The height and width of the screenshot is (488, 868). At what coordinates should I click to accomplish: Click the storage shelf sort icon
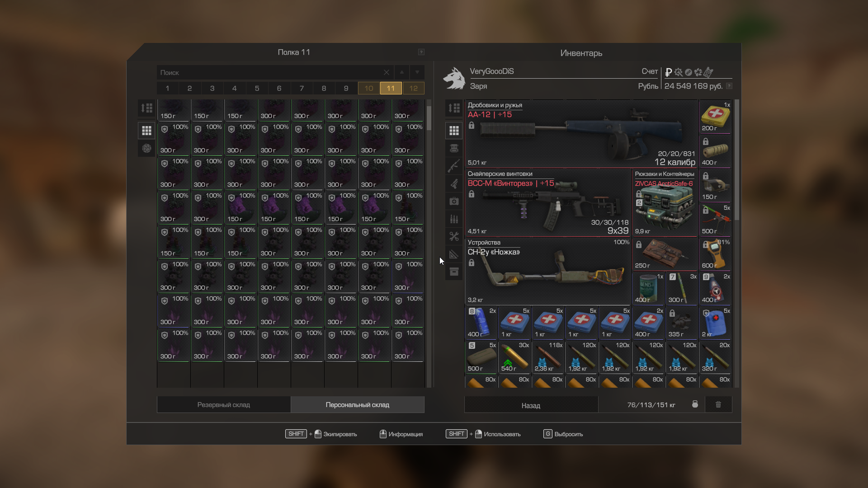click(x=146, y=108)
